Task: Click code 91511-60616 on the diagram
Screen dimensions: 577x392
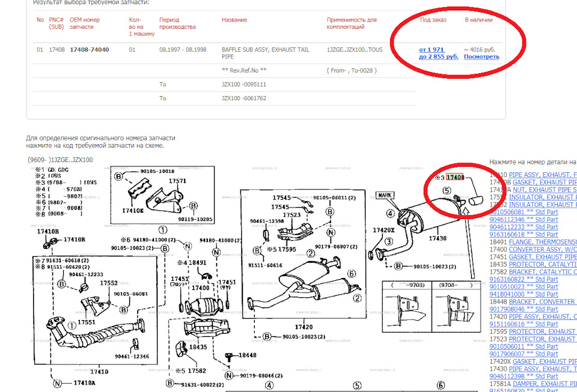Action: (265, 265)
